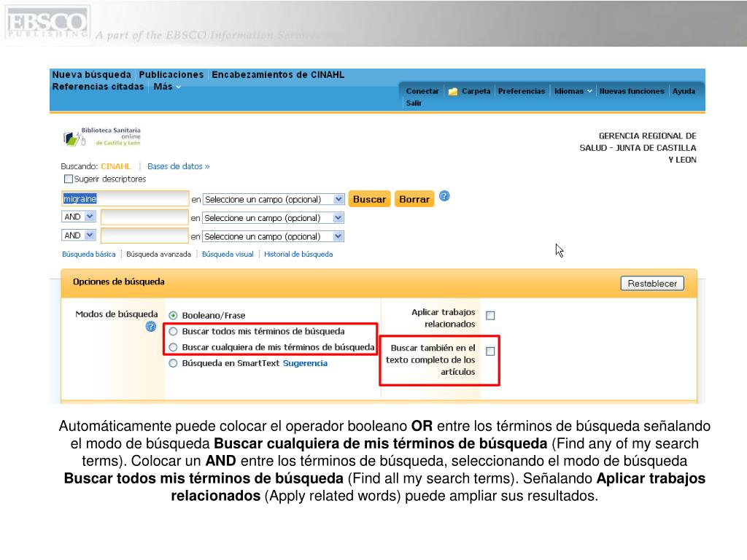Select Búsqueda en SmartText mode
Viewport: 747px width, 560px height.
coord(173,363)
